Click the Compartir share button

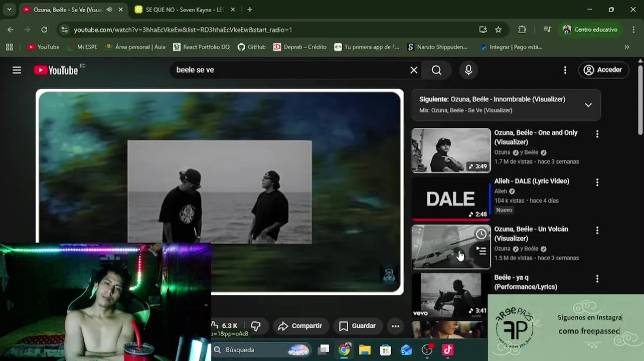click(300, 326)
